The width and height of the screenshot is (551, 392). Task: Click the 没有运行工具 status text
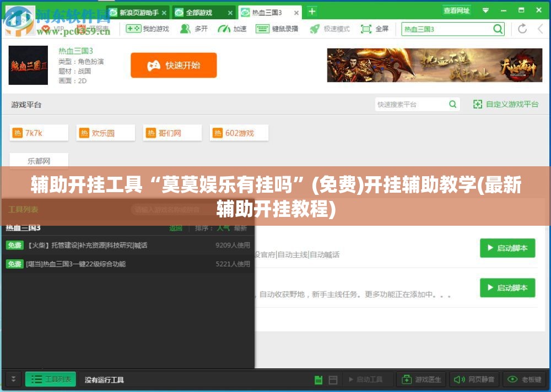coord(104,380)
